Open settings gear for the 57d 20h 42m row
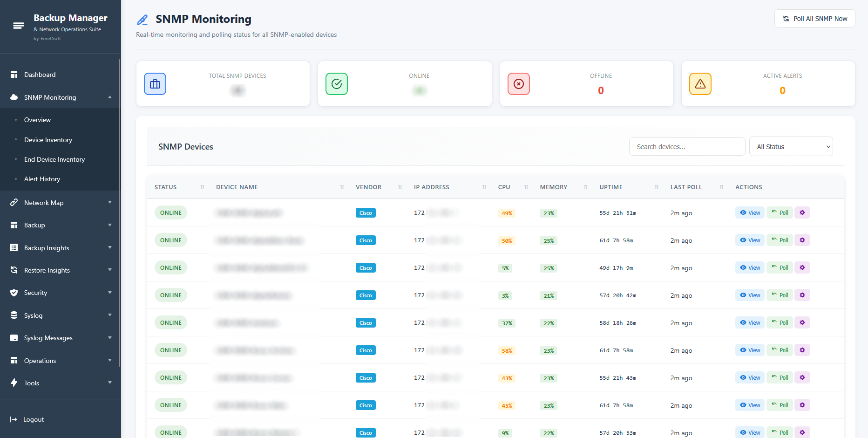The width and height of the screenshot is (868, 438). click(x=802, y=295)
